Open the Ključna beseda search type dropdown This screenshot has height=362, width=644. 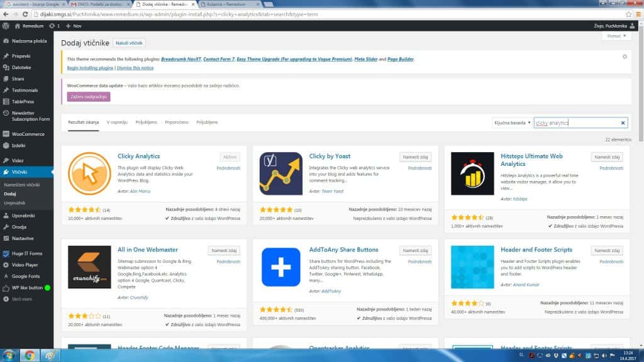pyautogui.click(x=512, y=123)
